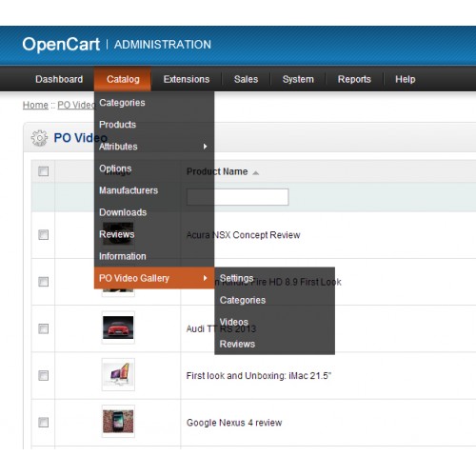Screen dimensions: 476x476
Task: Select Manufacturers in the Catalog dropdown
Action: click(x=154, y=190)
